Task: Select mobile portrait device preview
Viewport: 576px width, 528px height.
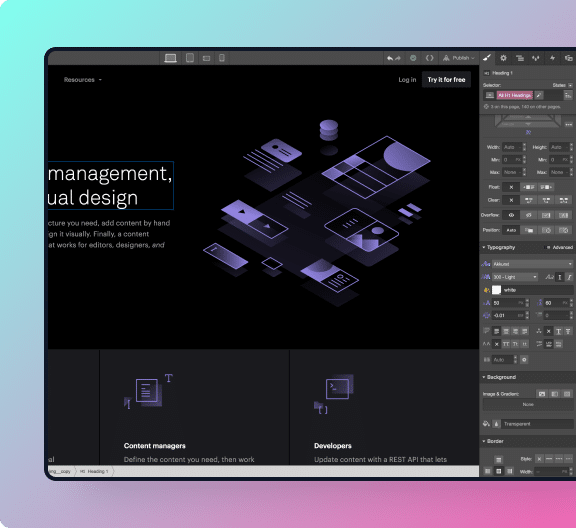Action: click(x=222, y=58)
